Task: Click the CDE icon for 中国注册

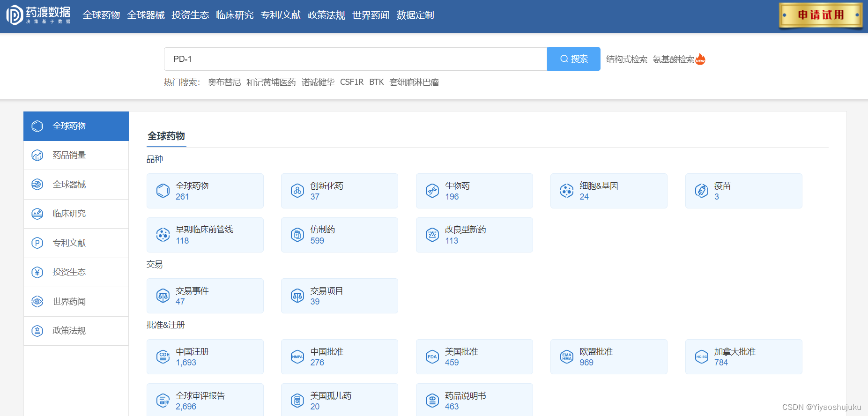Action: click(x=163, y=357)
